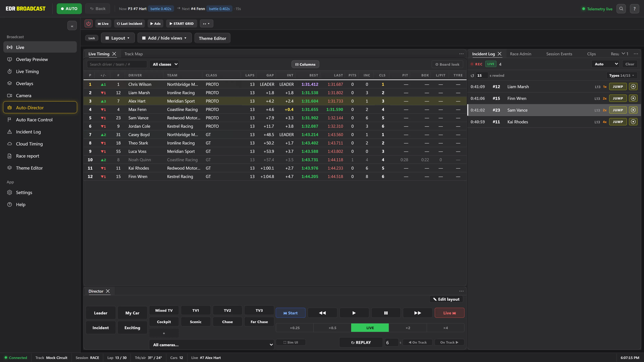Open the Types 14/15 filter dropdown
The width and height of the screenshot is (644, 362).
[x=622, y=75]
